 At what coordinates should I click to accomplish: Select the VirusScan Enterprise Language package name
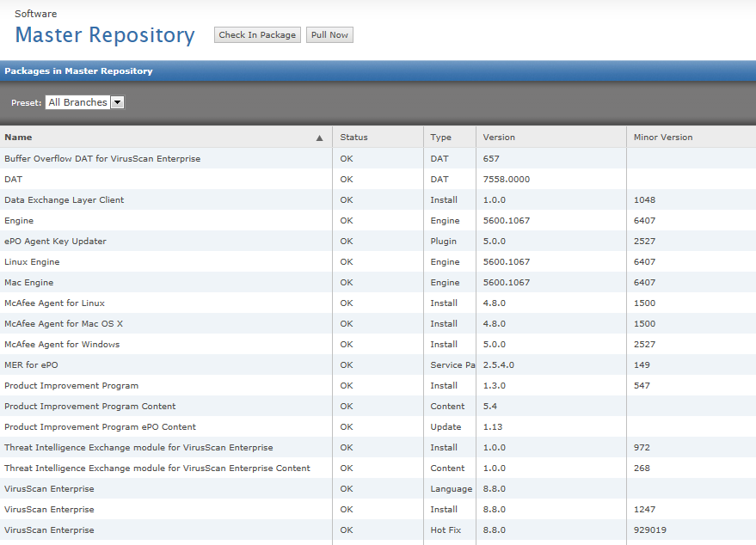[x=49, y=489]
